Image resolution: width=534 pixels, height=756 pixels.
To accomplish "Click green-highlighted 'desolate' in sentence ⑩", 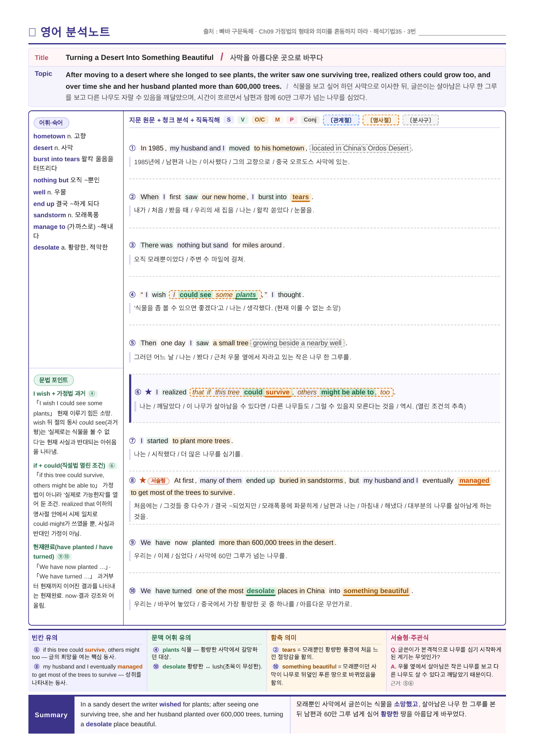I will (261, 591).
